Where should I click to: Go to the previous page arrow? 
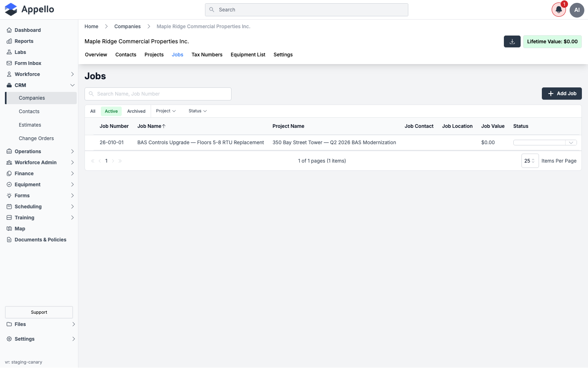pyautogui.click(x=100, y=161)
